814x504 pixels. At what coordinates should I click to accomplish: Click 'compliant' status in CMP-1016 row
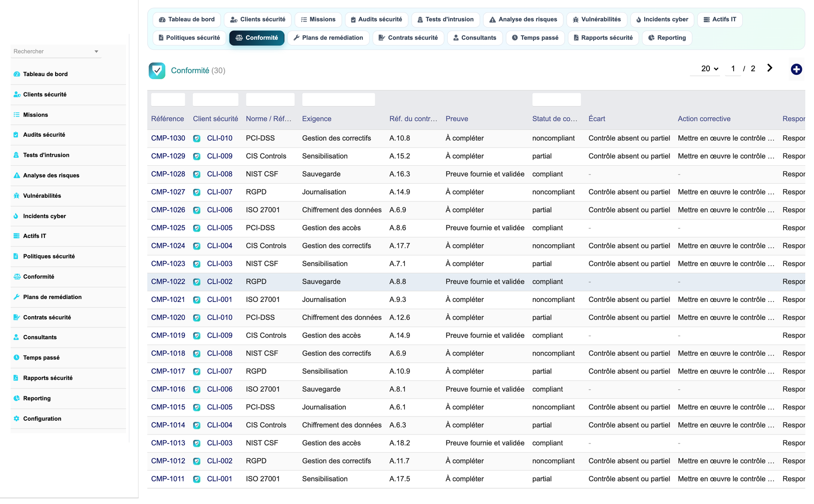547,389
